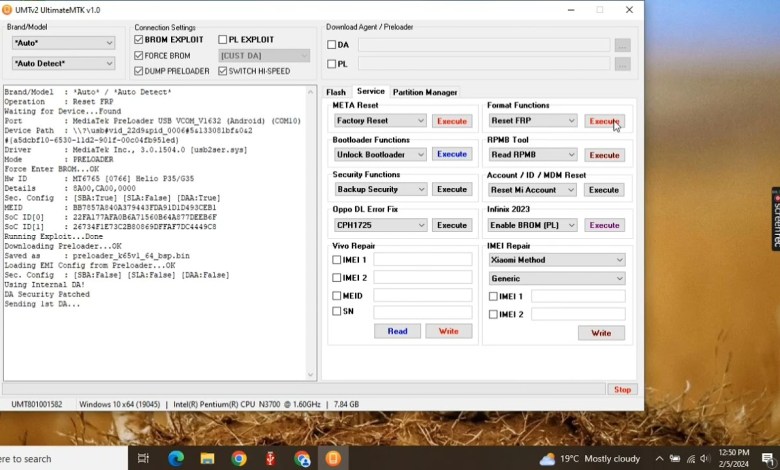Expand the Backup Security dropdown

point(380,189)
